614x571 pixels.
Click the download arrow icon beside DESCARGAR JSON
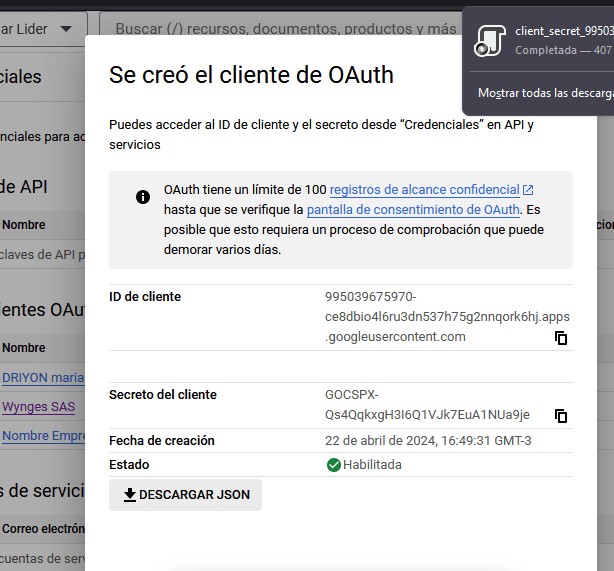tap(129, 495)
